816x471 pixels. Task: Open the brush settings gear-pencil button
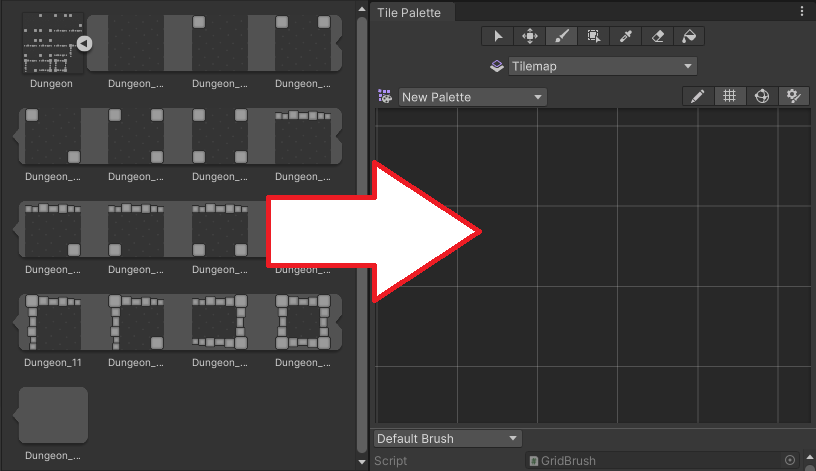tap(794, 97)
